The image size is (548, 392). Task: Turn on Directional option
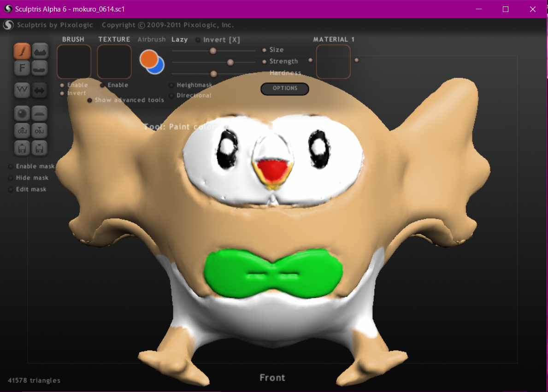coord(171,95)
